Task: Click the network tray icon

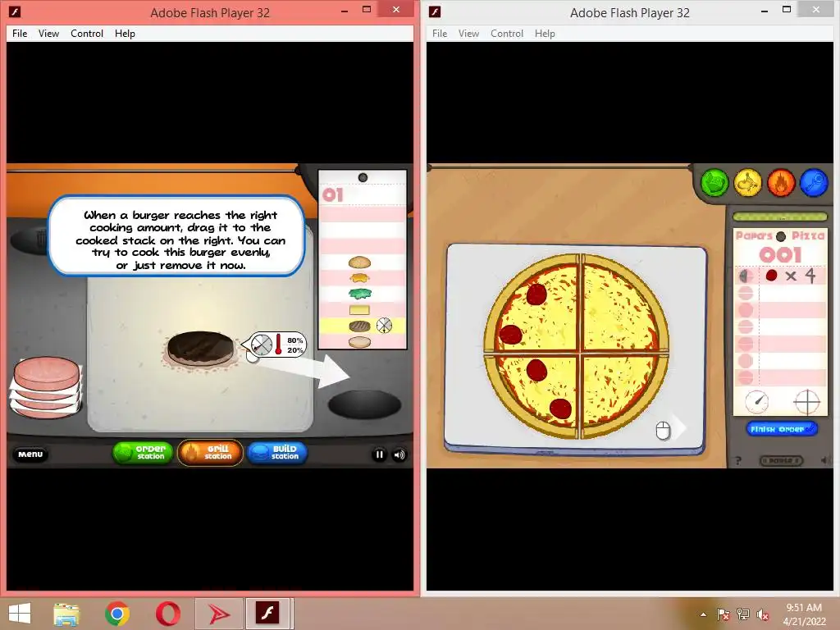Action: coord(743,614)
